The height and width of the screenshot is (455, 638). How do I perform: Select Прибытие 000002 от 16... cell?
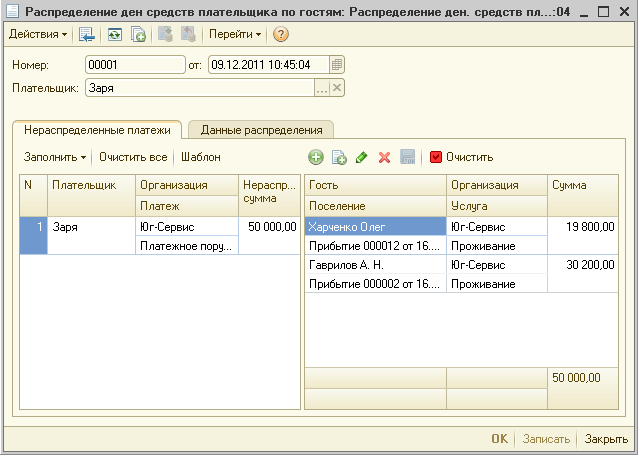click(376, 284)
